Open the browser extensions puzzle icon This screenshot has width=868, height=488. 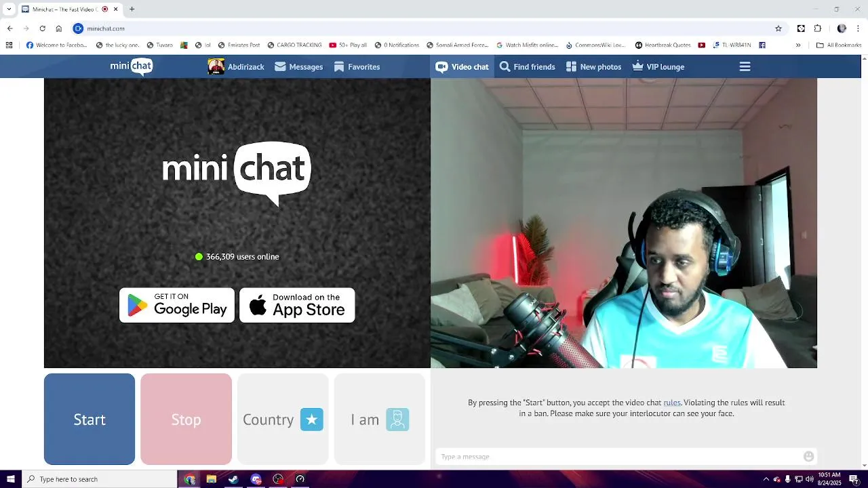coord(818,28)
